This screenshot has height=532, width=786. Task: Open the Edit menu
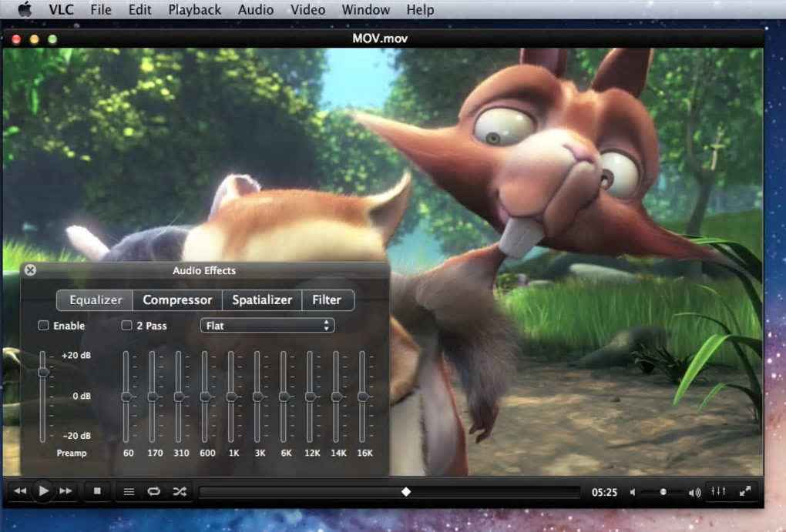point(139,9)
